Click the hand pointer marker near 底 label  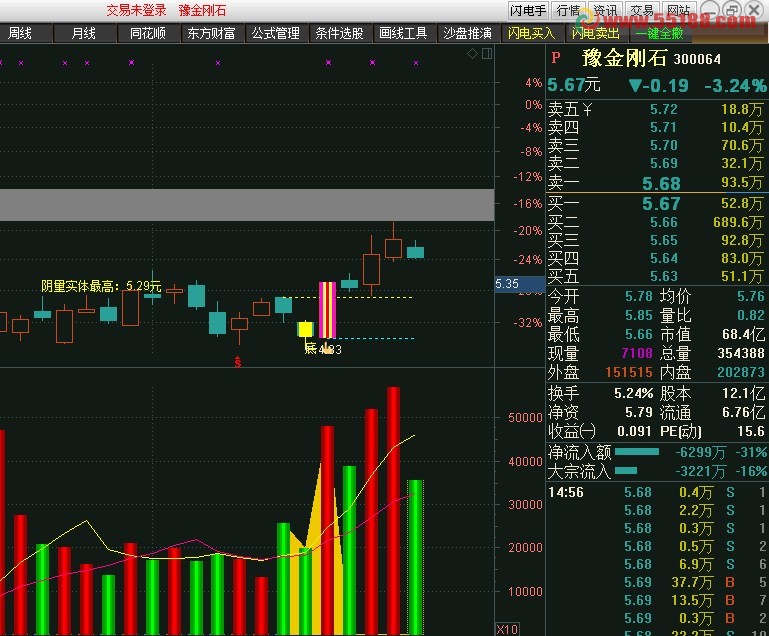[x=327, y=349]
